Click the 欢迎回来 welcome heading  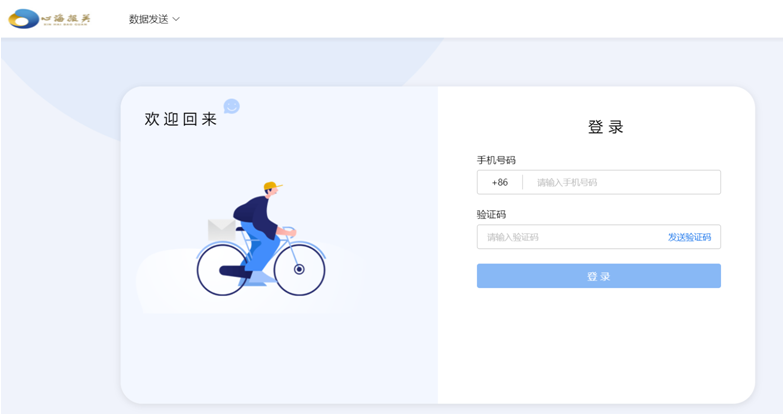click(180, 119)
